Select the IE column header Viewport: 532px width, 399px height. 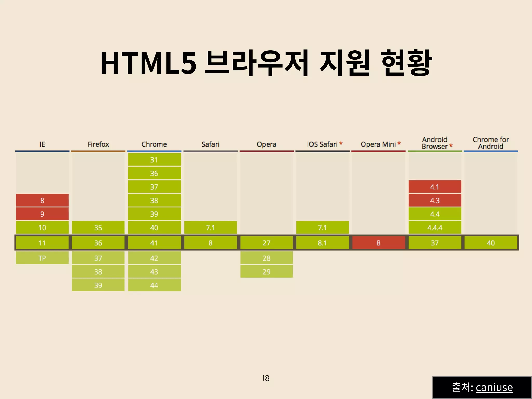pos(42,144)
